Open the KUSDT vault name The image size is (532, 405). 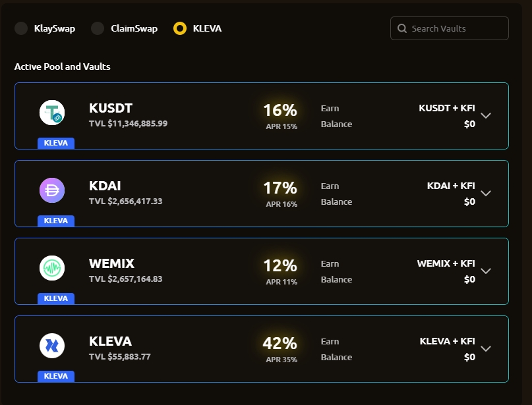111,109
